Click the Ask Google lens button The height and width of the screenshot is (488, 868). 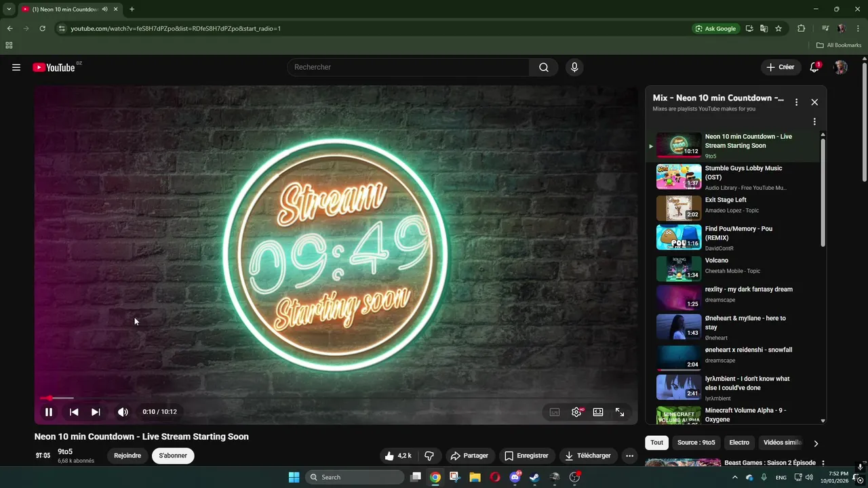[x=715, y=28]
